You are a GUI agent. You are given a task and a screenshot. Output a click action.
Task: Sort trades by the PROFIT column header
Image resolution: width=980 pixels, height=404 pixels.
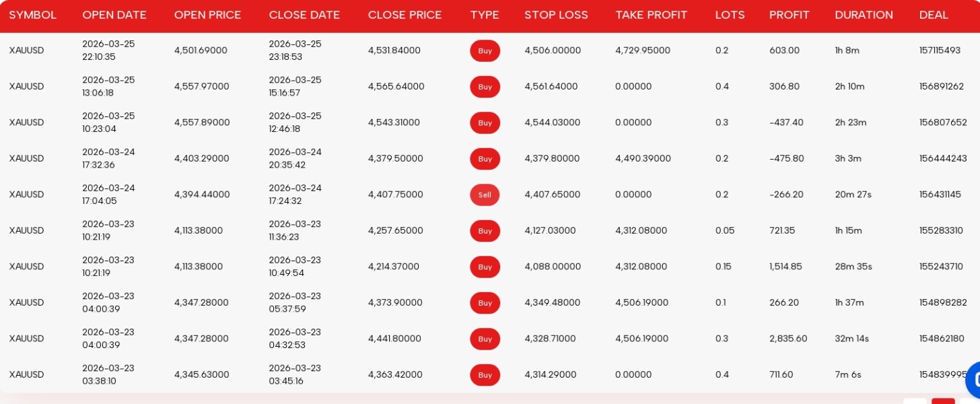click(789, 15)
